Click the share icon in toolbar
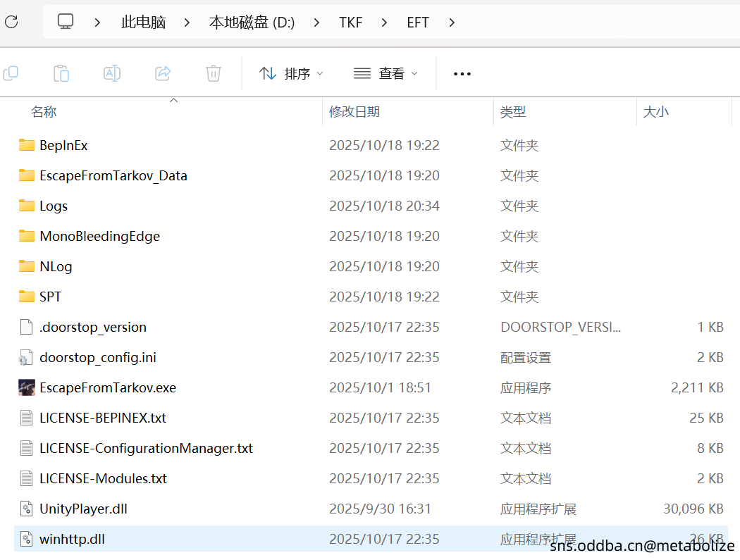The image size is (740, 560). 163,73
